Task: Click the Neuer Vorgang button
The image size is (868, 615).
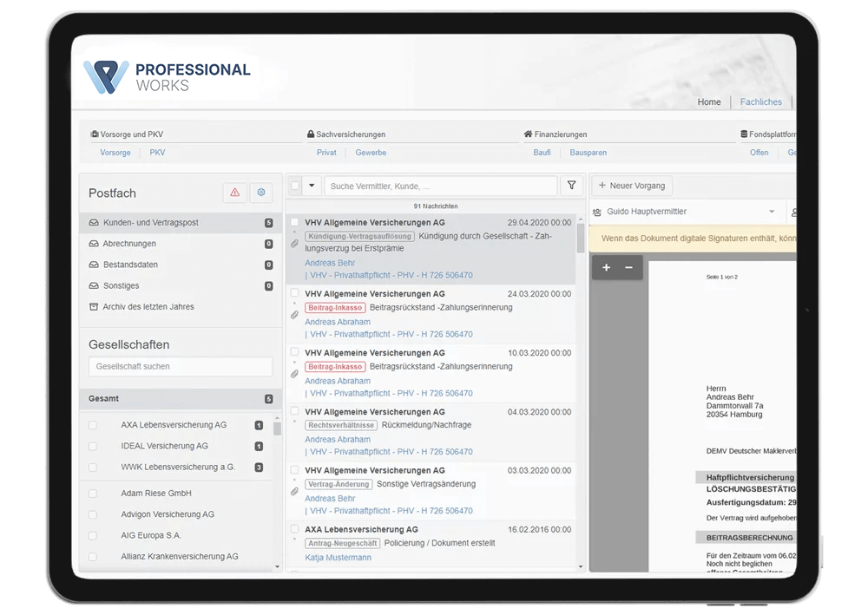Action: tap(632, 186)
